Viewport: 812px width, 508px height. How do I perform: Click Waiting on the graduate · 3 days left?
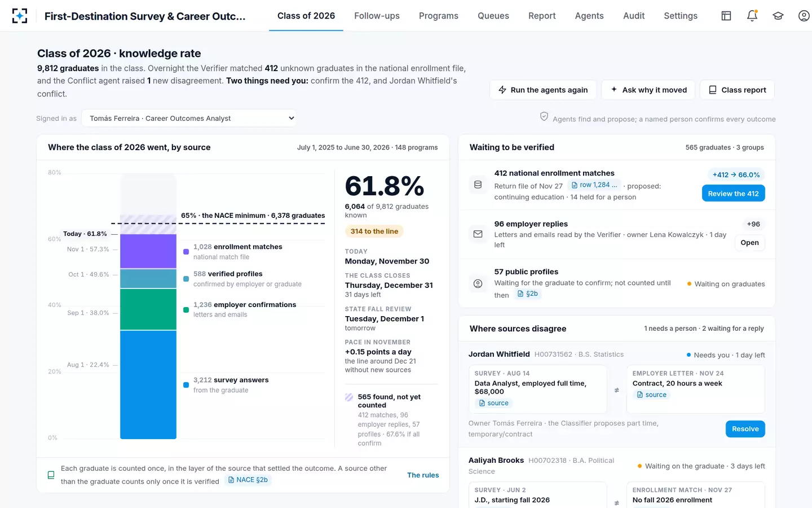(x=701, y=466)
